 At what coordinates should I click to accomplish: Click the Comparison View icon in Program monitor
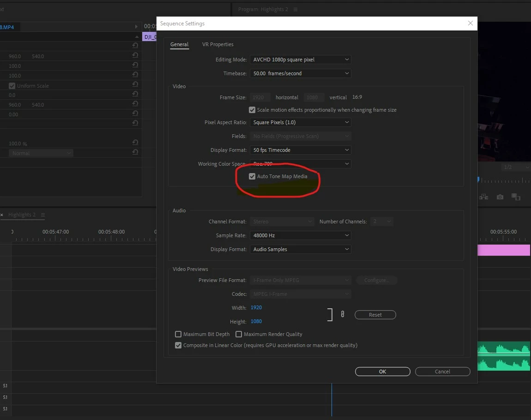pyautogui.click(x=516, y=197)
